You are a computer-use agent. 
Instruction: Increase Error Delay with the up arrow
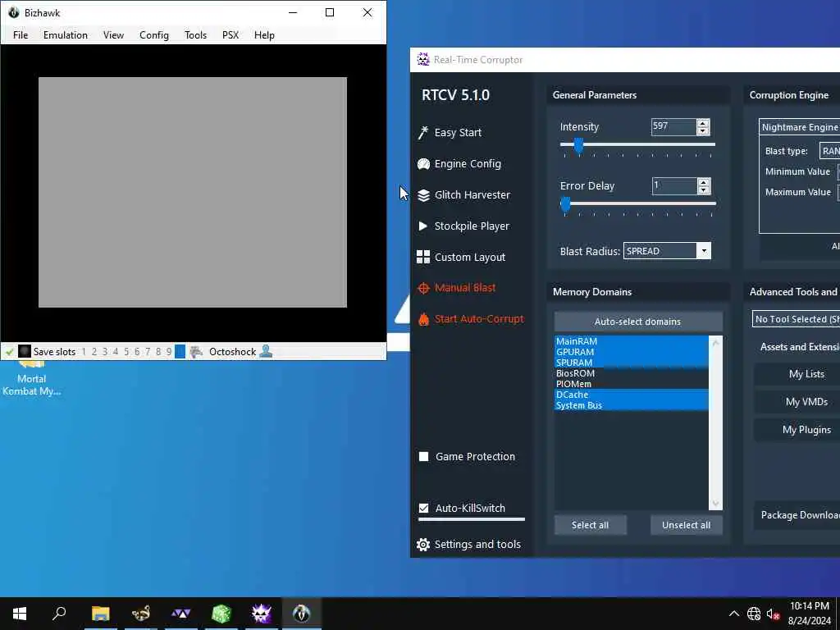tap(704, 182)
